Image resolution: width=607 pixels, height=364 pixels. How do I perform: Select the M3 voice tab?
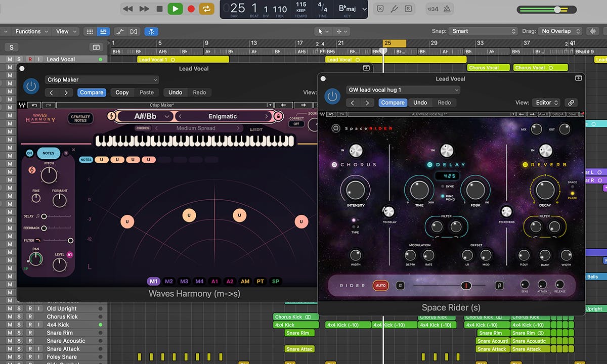[x=184, y=282]
